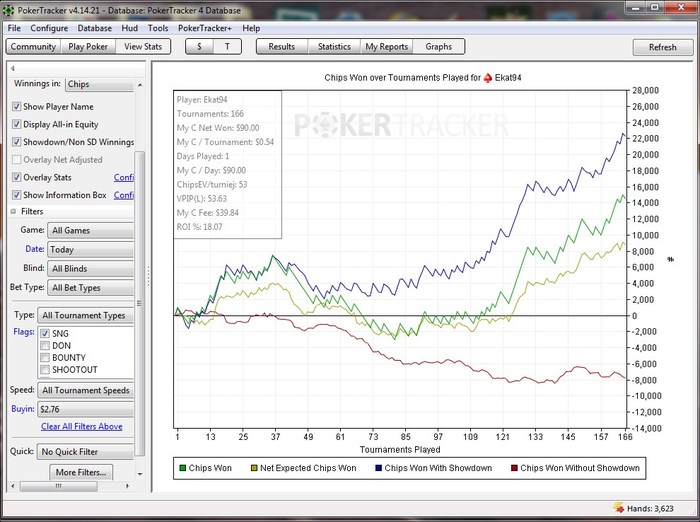
Task: Click the hands counter icon in status bar
Action: [619, 508]
